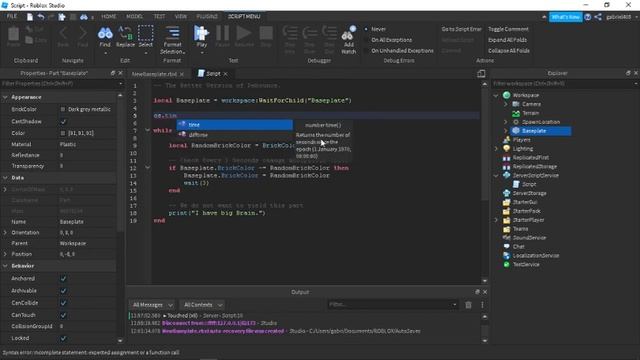Image resolution: width=640 pixels, height=360 pixels.
Task: Click the Color property swatch
Action: pos(63,133)
